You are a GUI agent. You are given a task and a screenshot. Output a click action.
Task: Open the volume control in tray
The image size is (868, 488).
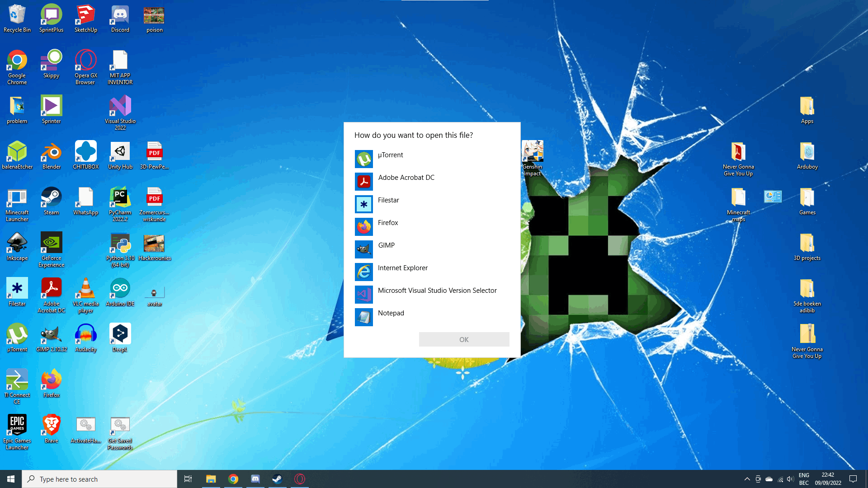[x=790, y=479]
